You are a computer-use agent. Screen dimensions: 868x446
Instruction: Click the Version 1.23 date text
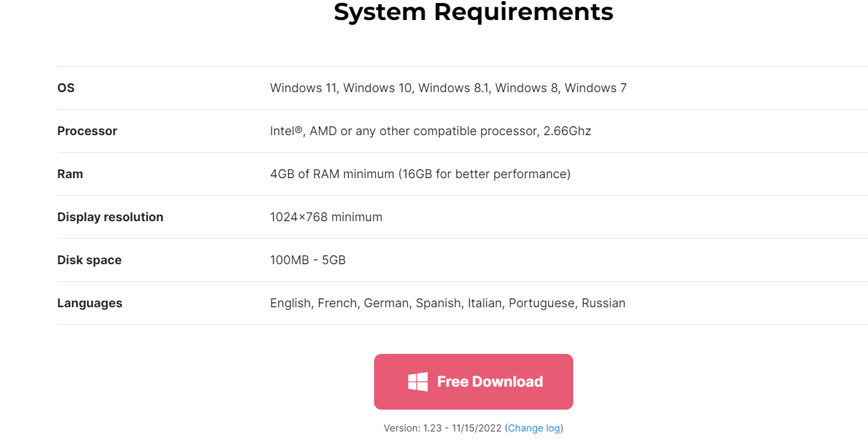[x=442, y=428]
